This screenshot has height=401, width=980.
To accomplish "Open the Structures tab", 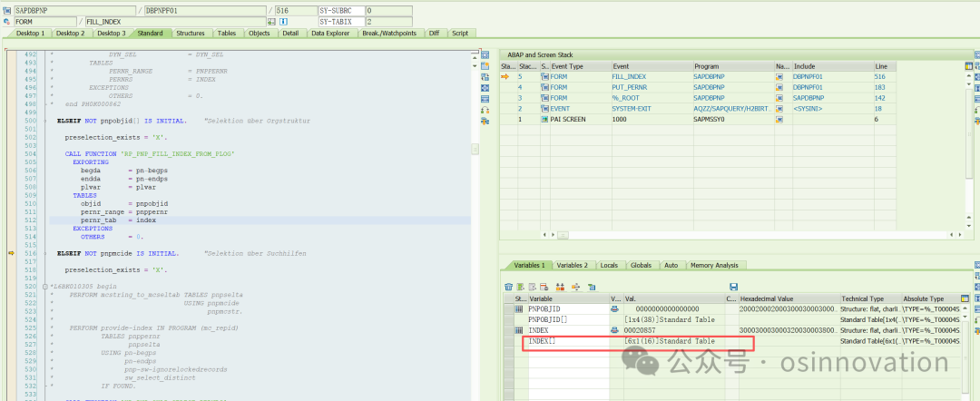I will (x=190, y=33).
